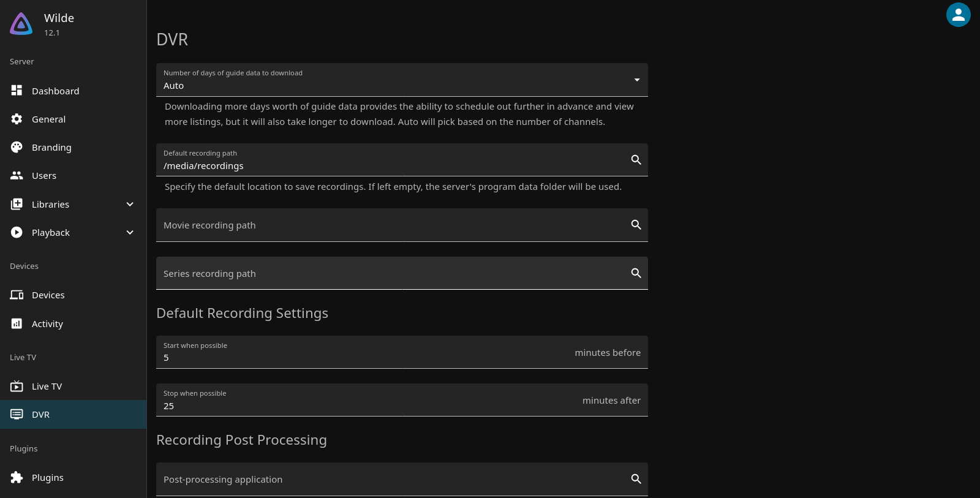Viewport: 980px width, 498px height.
Task: Open the user profile avatar menu
Action: point(959,15)
